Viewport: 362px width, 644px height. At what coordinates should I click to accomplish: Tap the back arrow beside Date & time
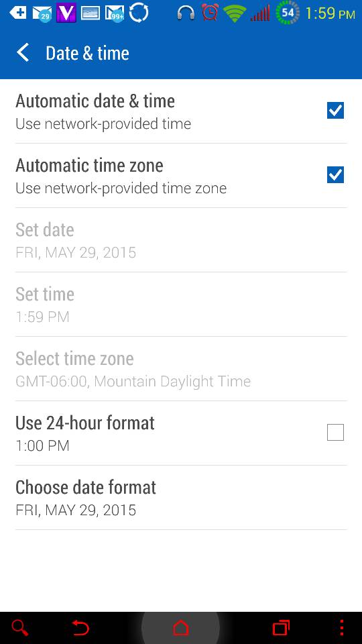23,53
